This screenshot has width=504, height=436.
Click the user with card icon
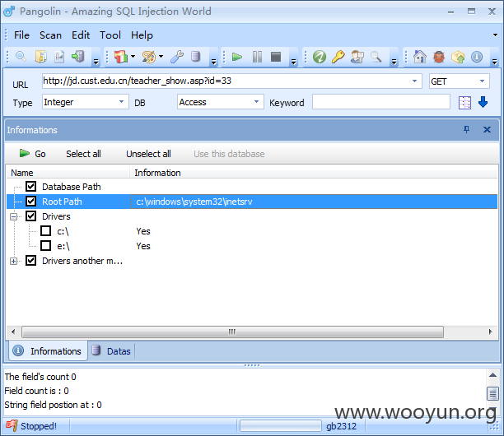pyautogui.click(x=357, y=57)
